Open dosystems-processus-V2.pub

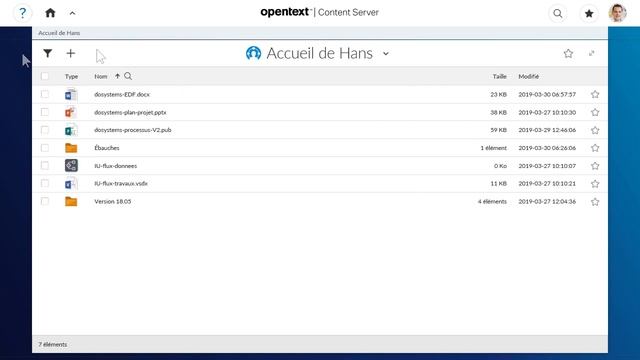click(x=133, y=130)
